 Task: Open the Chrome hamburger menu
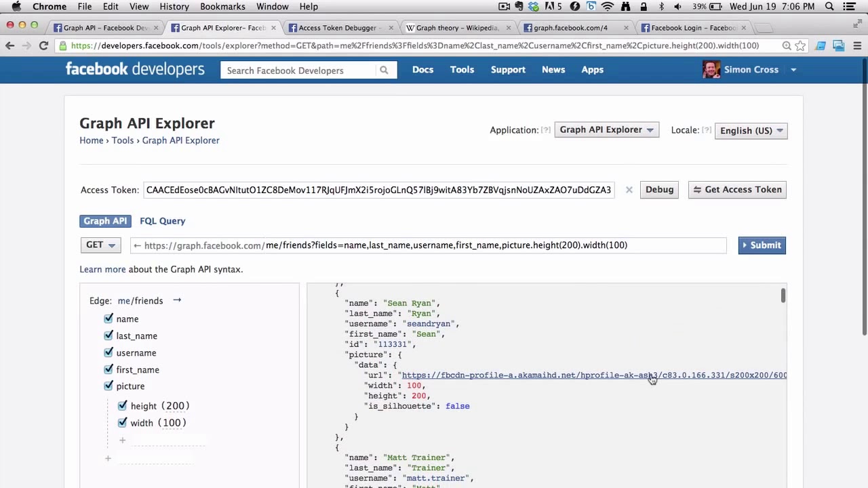click(856, 45)
